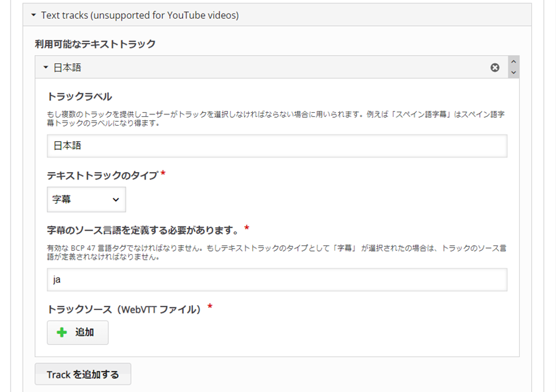Click the Track を追加する button
556x392 pixels.
point(83,375)
